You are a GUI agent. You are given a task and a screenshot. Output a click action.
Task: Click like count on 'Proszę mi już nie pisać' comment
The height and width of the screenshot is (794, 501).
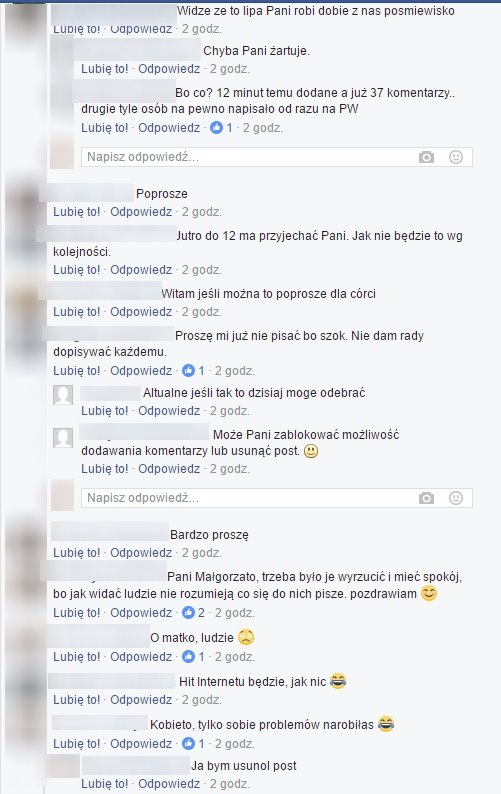pos(194,371)
